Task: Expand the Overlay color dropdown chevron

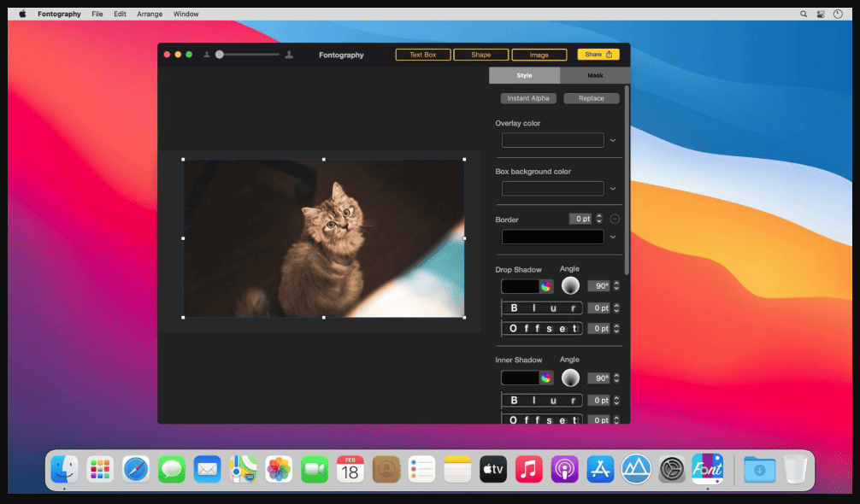Action: [613, 140]
